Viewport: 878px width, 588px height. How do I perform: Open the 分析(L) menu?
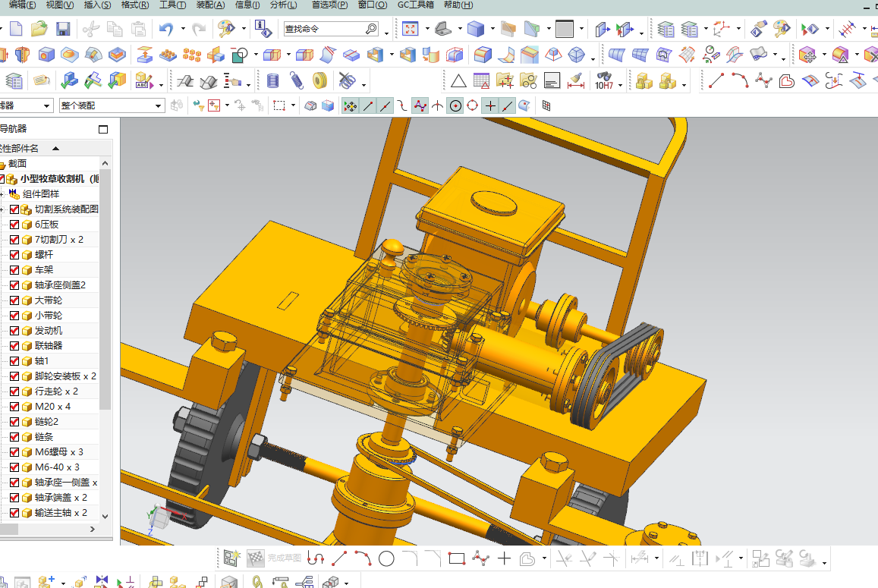pos(283,5)
